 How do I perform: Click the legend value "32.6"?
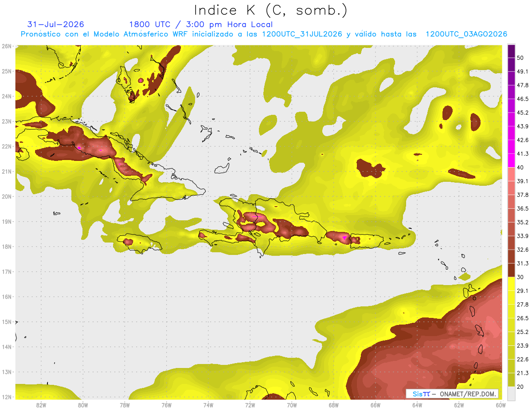[x=523, y=250]
